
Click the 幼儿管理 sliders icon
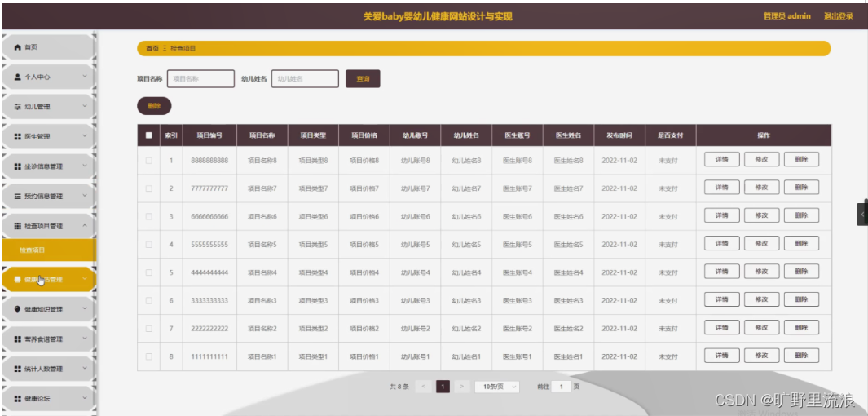tap(17, 107)
